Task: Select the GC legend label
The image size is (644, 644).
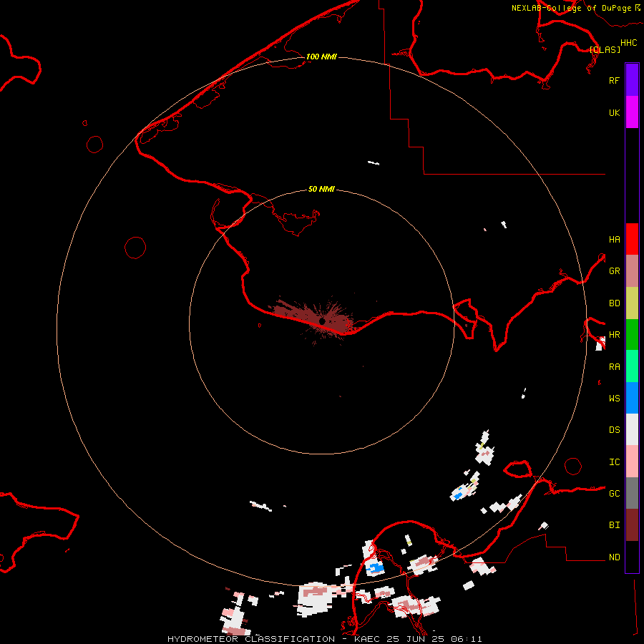Action: [x=614, y=494]
